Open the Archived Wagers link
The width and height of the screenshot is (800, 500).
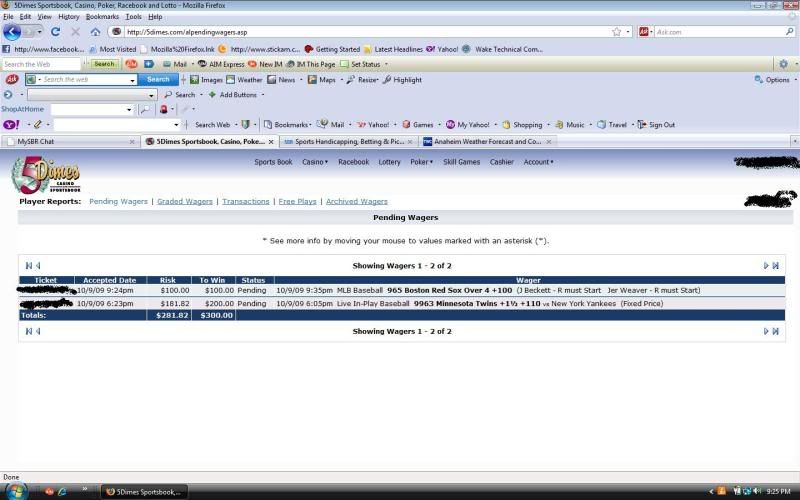pos(357,201)
